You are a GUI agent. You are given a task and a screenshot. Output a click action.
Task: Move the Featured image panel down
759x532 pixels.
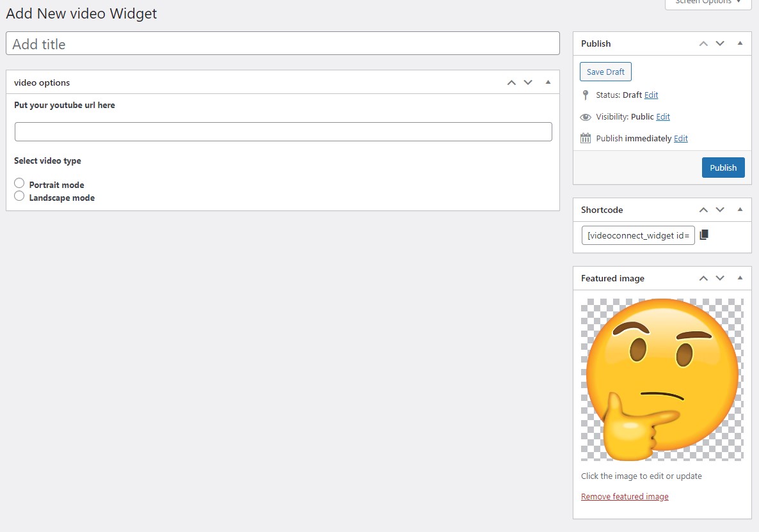(x=720, y=278)
